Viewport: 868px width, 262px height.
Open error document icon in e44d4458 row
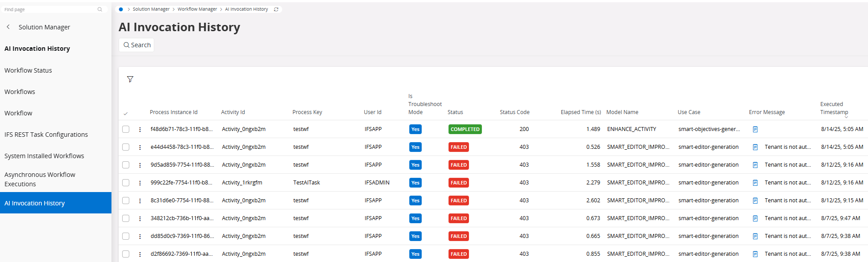click(x=755, y=147)
